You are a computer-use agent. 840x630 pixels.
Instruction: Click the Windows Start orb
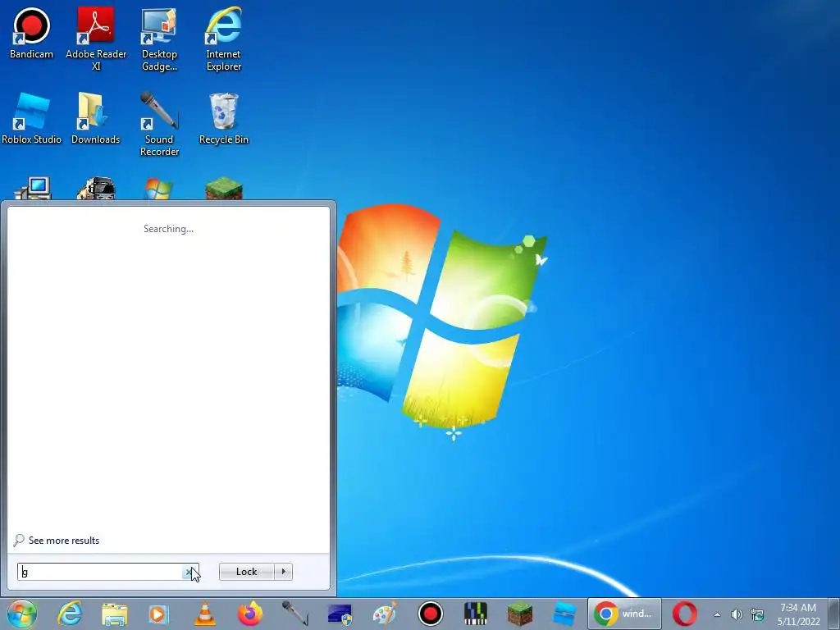(x=22, y=614)
